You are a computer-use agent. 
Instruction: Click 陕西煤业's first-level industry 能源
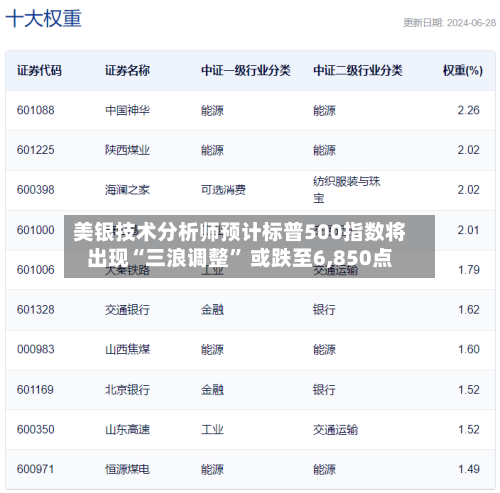click(x=212, y=150)
